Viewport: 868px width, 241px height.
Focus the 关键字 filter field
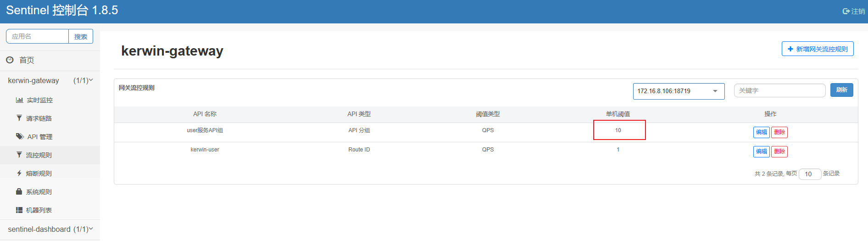coord(779,90)
